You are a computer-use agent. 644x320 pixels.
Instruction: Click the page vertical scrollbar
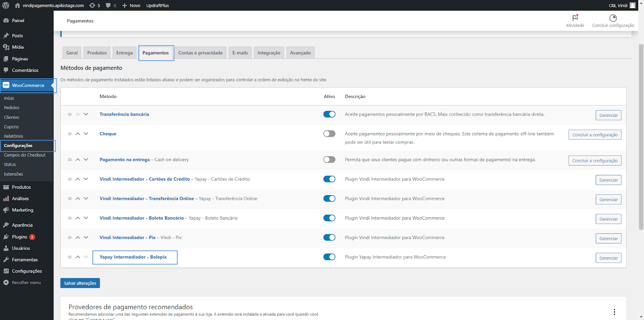point(641,137)
